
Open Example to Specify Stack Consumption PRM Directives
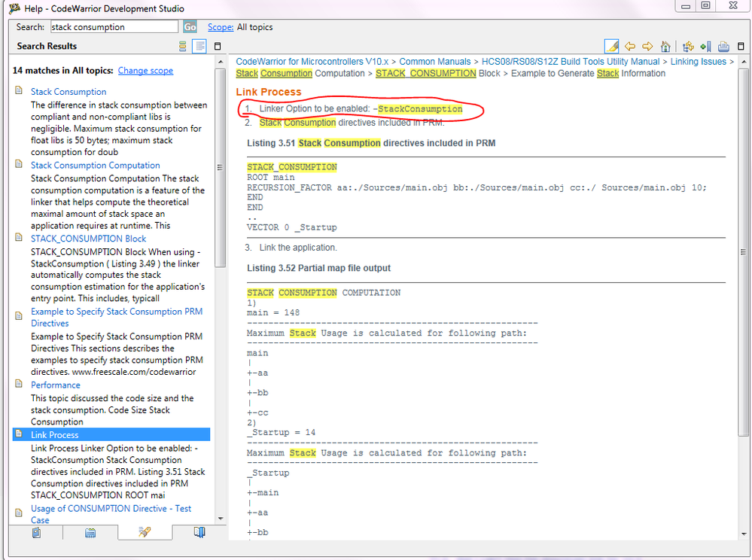pyautogui.click(x=117, y=317)
